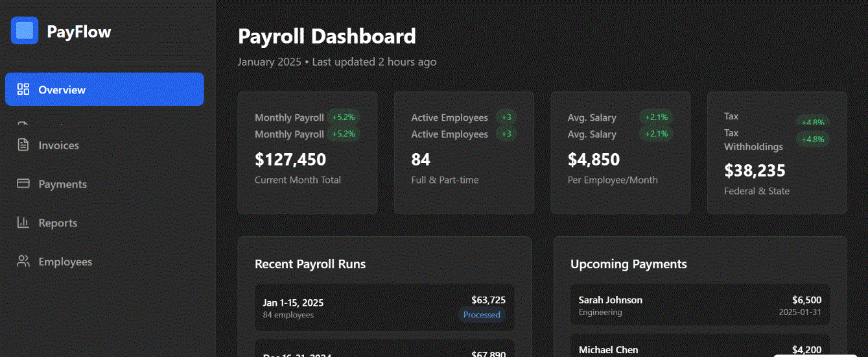Open Michael Chen's upcoming payment
The image size is (868, 357).
tap(700, 345)
